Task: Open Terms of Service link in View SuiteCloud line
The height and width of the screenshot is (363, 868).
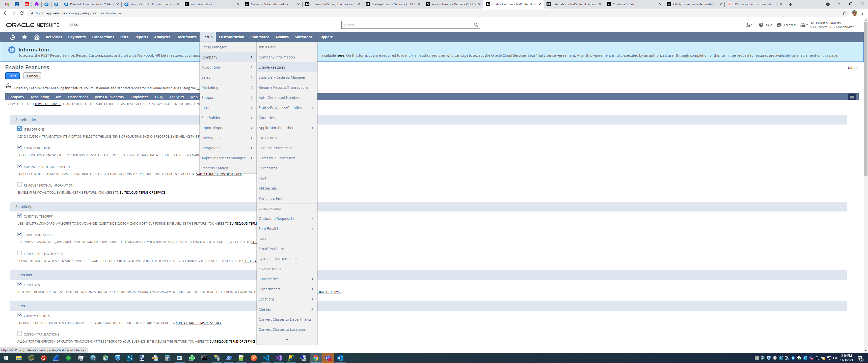Action: point(47,104)
